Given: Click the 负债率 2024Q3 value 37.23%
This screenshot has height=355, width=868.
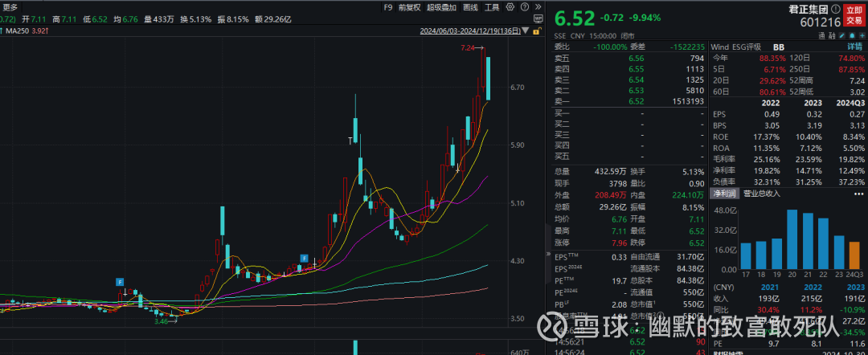Looking at the screenshot, I should (x=852, y=182).
